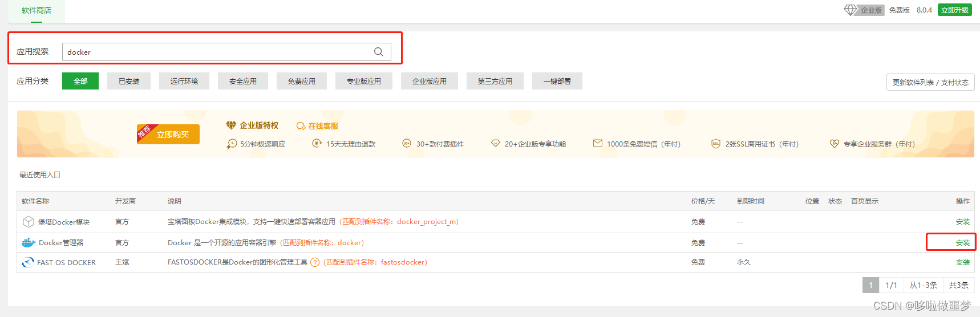Click the FAST OS DOCKER logo icon
Viewport: 980px width, 317px height.
[x=28, y=262]
